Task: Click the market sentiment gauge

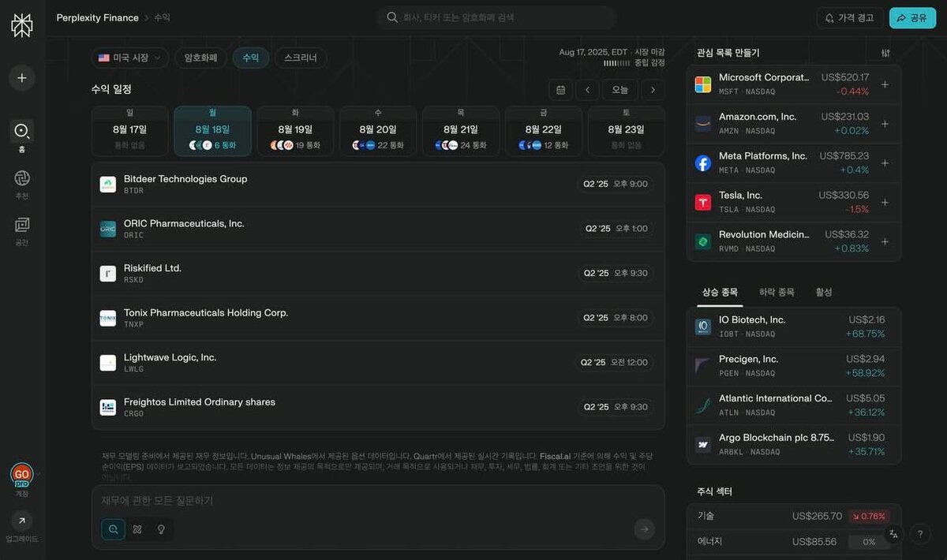Action: click(616, 63)
